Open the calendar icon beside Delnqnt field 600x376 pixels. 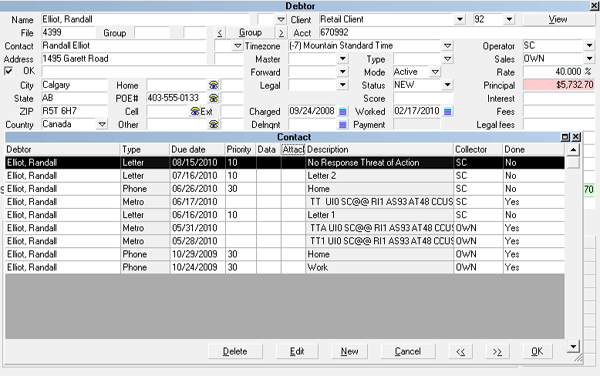342,125
